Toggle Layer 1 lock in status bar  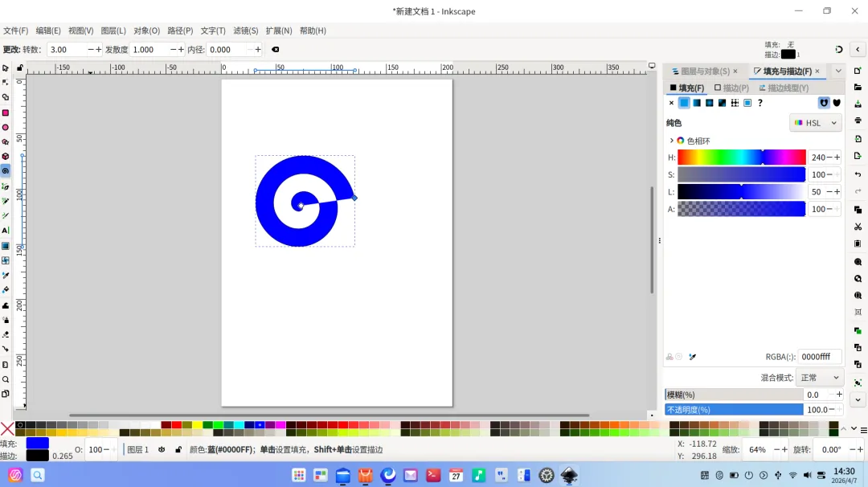click(x=178, y=450)
